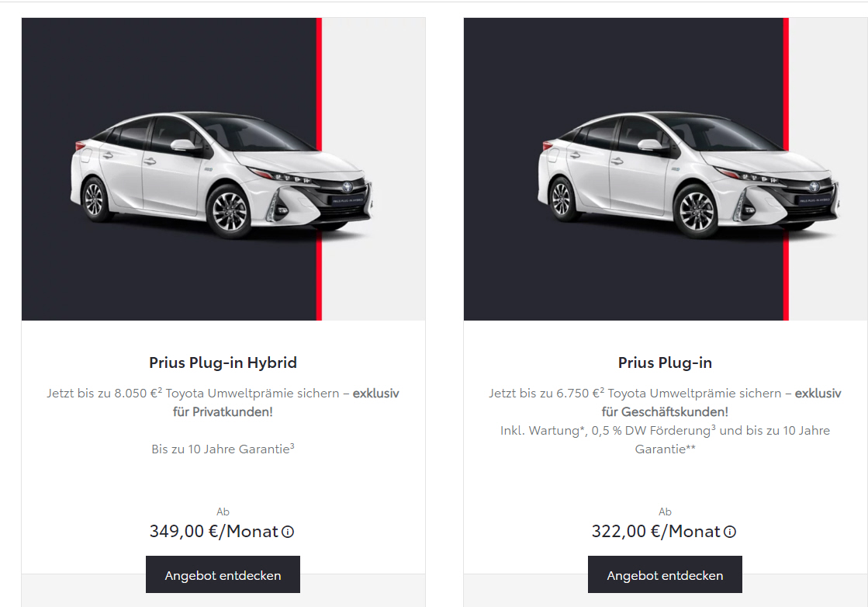Open info icon beside 349,00 €/Monat price

coord(288,532)
